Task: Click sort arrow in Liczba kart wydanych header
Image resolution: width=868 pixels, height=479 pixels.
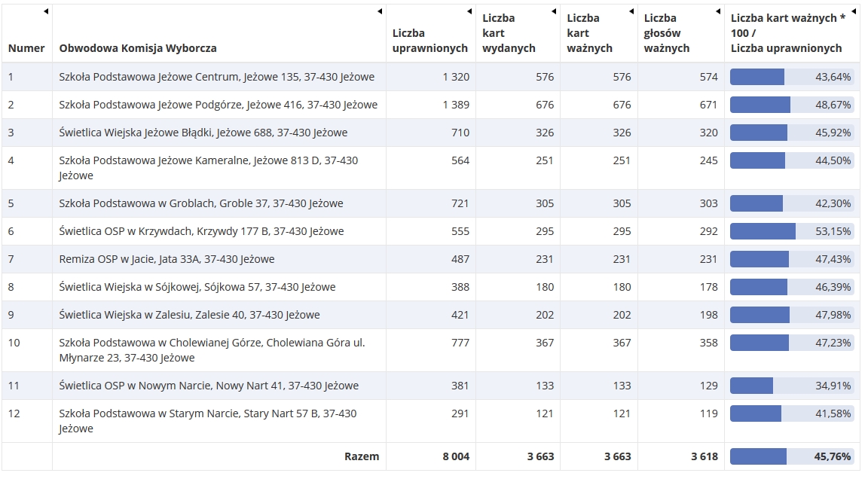Action: point(554,11)
